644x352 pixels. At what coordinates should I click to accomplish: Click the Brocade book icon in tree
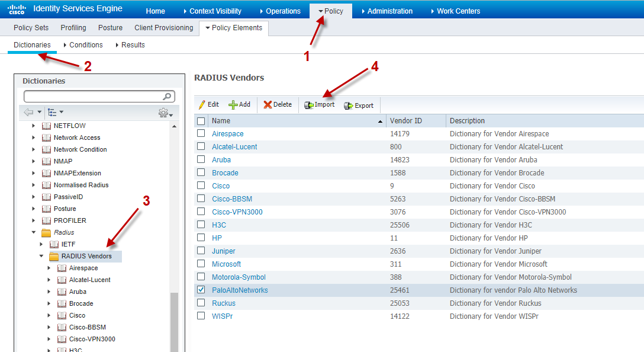click(x=62, y=304)
